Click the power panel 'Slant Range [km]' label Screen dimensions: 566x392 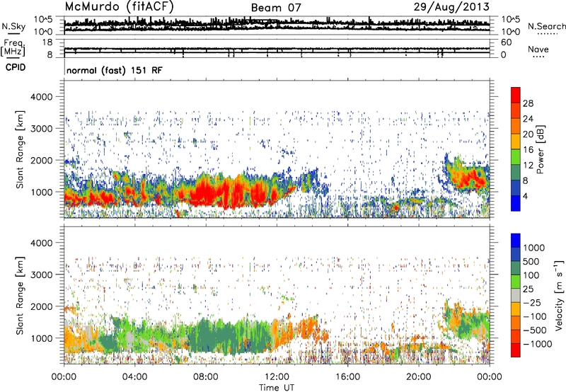20,149
